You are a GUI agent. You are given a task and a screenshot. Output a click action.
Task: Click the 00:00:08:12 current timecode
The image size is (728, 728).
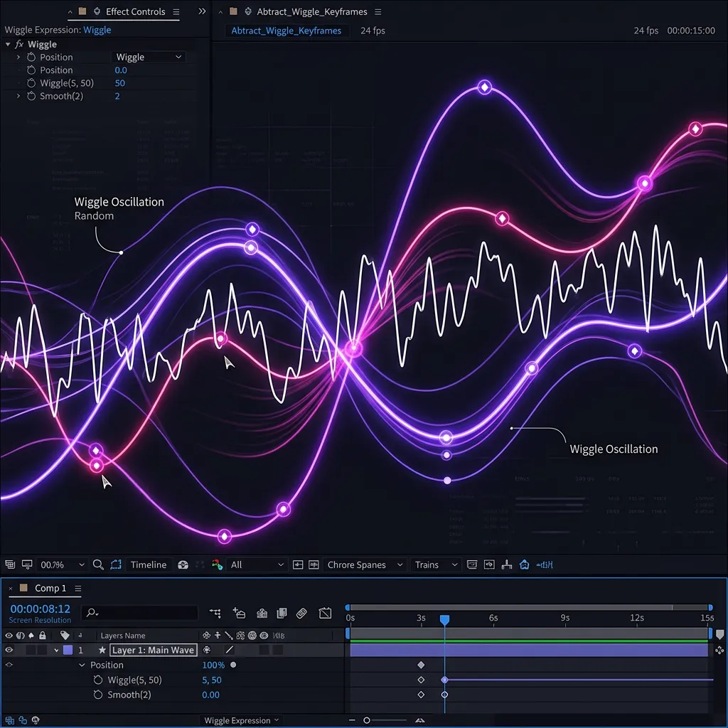41,609
